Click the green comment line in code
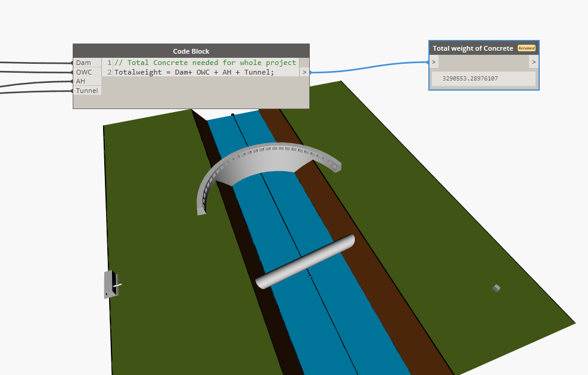588x375 pixels. pos(205,63)
